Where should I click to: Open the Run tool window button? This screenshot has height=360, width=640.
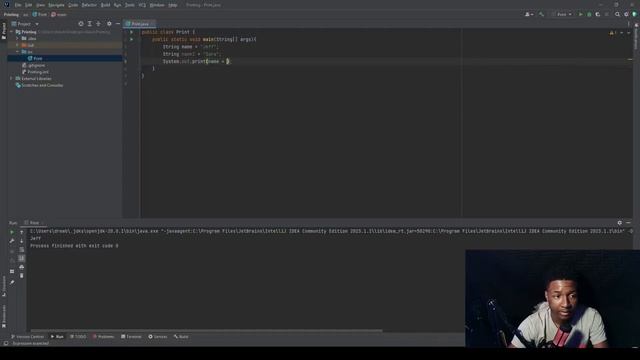click(x=57, y=337)
